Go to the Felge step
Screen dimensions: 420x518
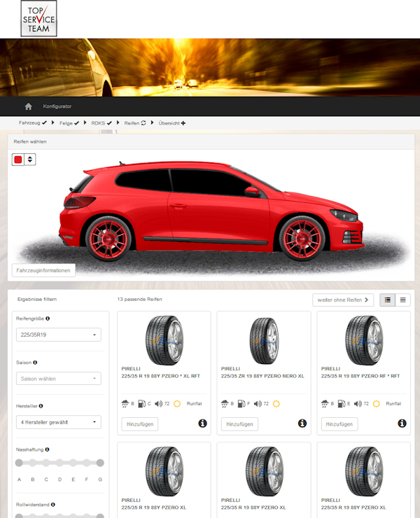(x=69, y=123)
